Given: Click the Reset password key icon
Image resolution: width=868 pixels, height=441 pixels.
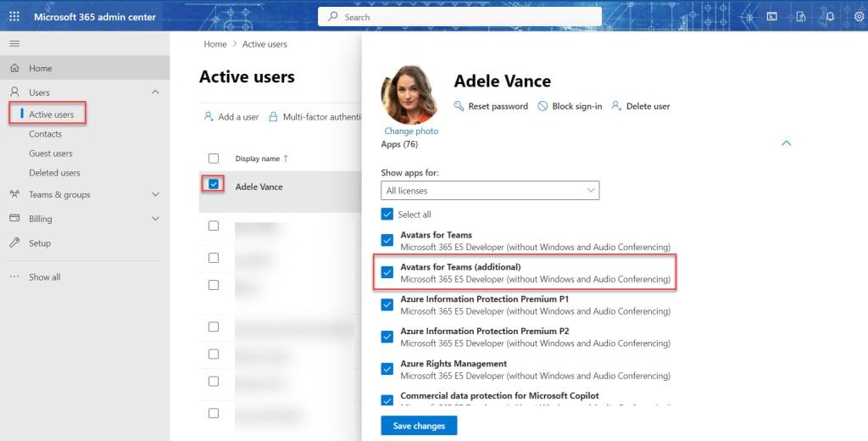Looking at the screenshot, I should [x=459, y=106].
